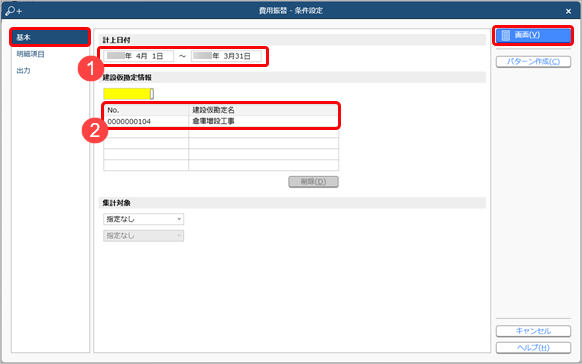Select cell 倉庫増設工事
Screen dimensions: 582x364
(263, 121)
